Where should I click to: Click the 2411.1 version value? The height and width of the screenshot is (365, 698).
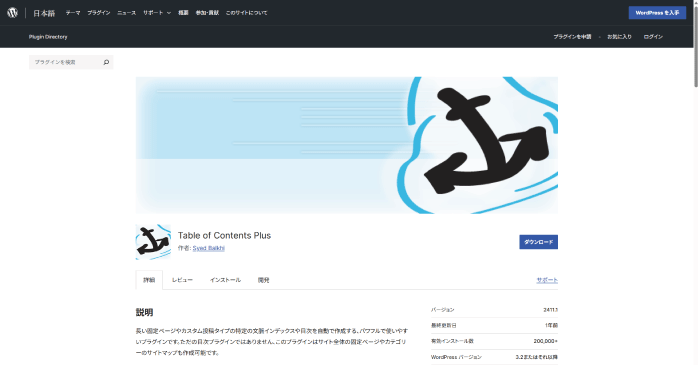pyautogui.click(x=551, y=309)
